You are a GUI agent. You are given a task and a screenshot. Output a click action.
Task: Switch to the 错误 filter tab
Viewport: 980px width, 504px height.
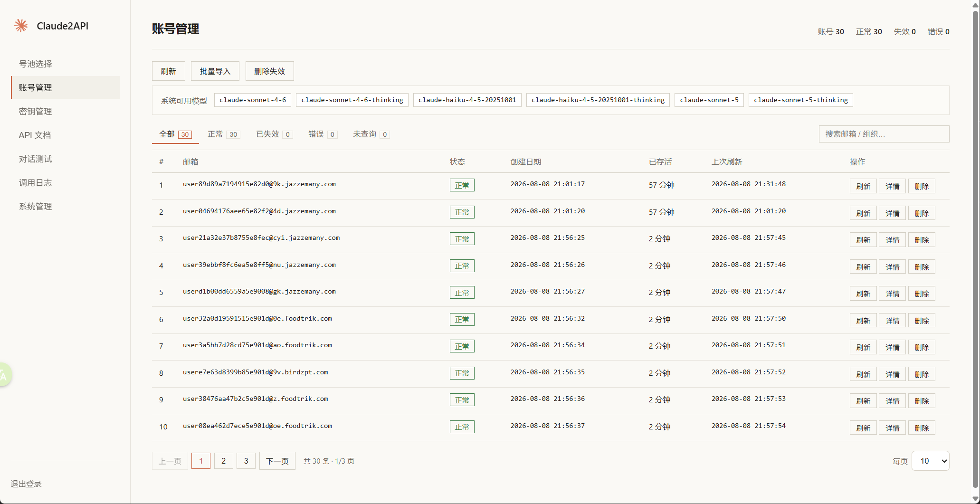tap(323, 134)
